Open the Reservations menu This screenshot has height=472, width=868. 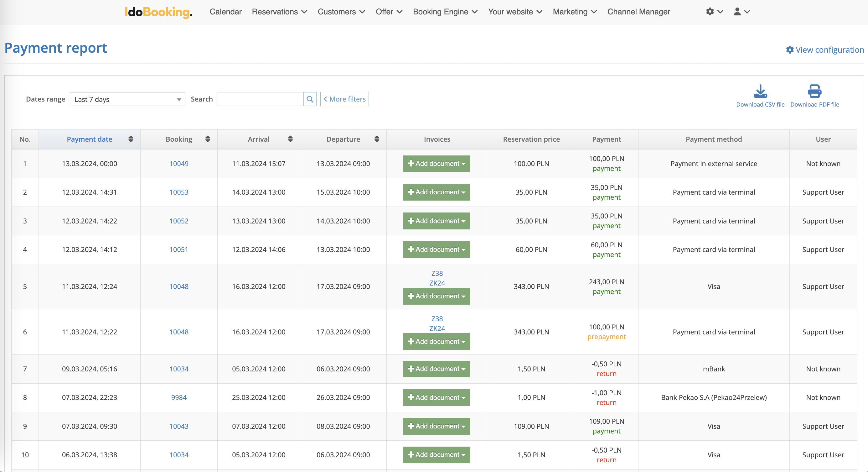pos(279,12)
